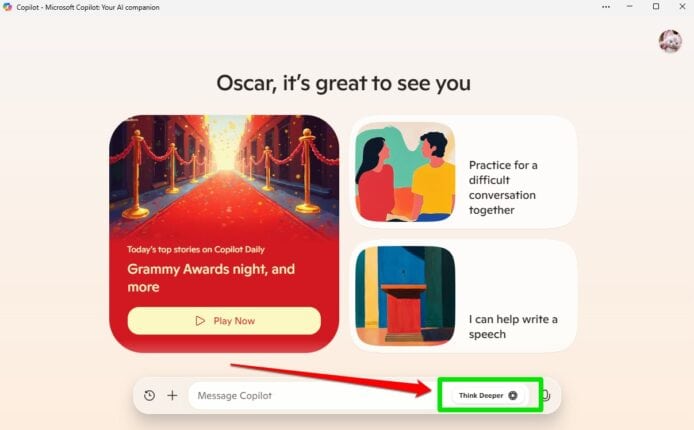Screen dimensions: 694x430
Task: Toggle Think Deeper mode
Action: 488,395
